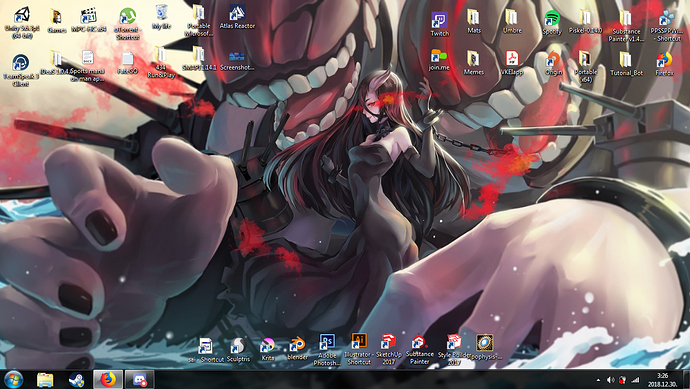This screenshot has height=389, width=690.
Task: Open the Windows Start menu
Action: 13,379
